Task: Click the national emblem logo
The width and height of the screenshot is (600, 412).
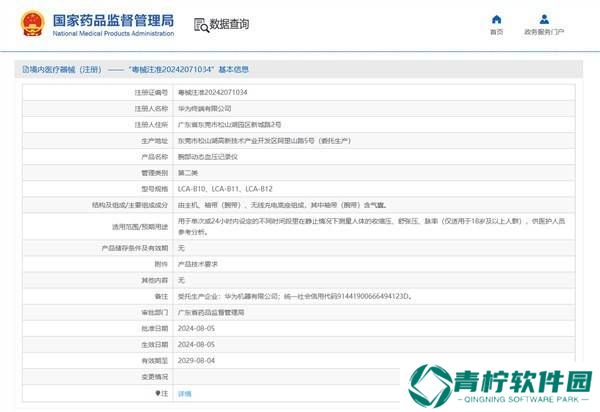Action: 33,24
